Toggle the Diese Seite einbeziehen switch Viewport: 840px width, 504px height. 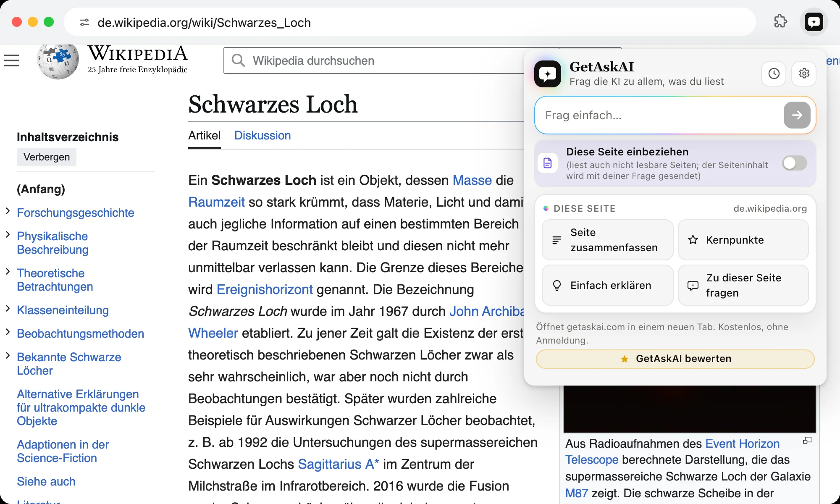point(794,163)
